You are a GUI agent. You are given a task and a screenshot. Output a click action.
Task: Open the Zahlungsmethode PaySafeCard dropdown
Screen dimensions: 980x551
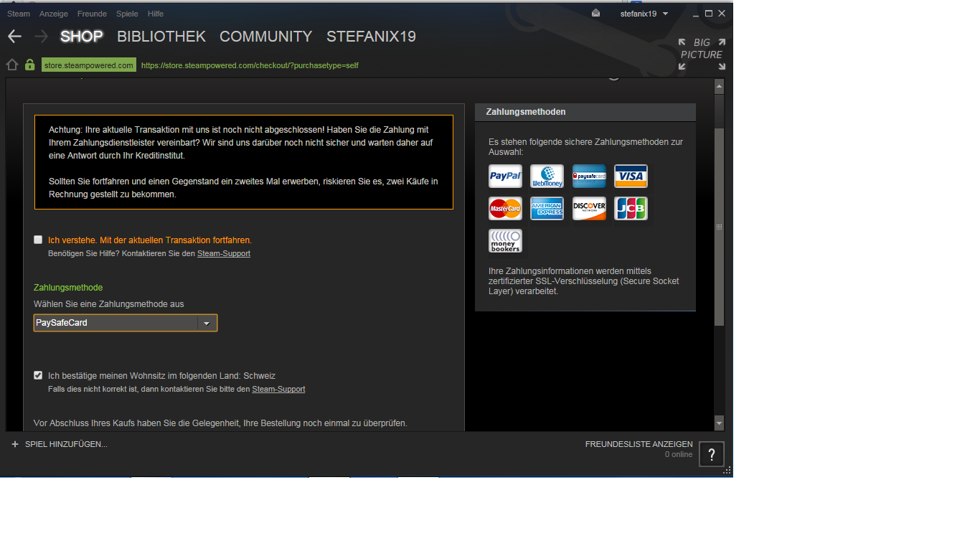[126, 323]
